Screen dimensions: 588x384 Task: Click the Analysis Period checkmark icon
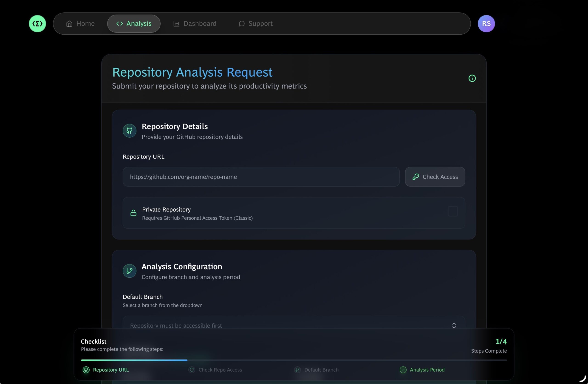pos(403,370)
